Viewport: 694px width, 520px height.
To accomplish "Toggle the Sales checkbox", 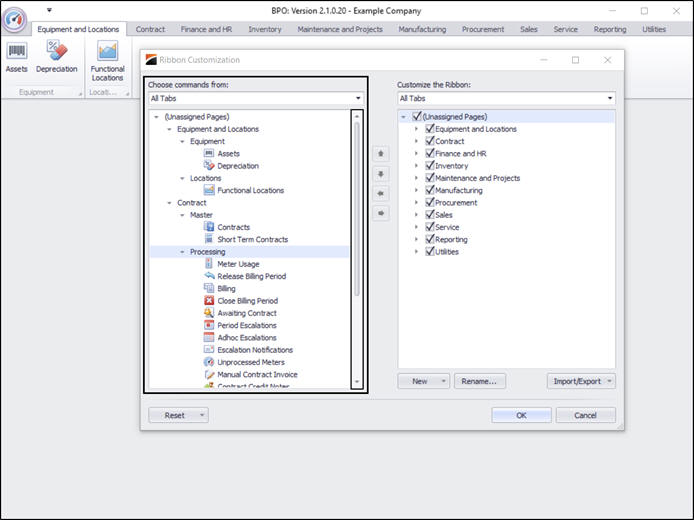I will point(429,214).
